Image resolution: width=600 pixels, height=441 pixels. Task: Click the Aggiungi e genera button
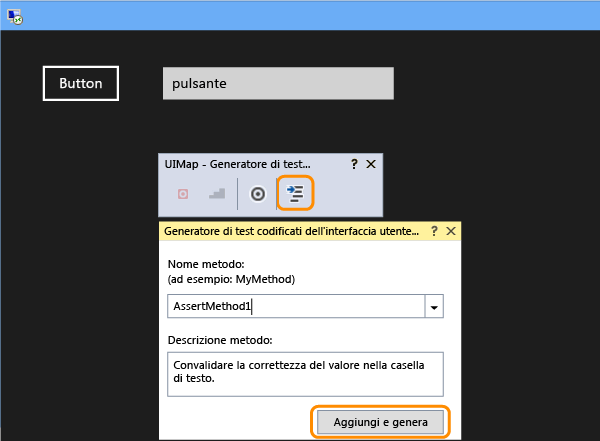[x=380, y=422]
